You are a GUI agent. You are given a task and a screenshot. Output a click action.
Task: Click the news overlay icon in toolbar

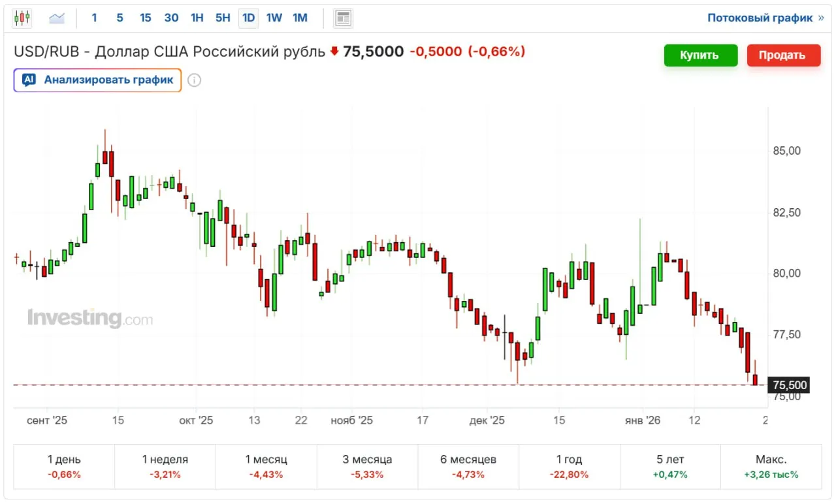coord(343,18)
